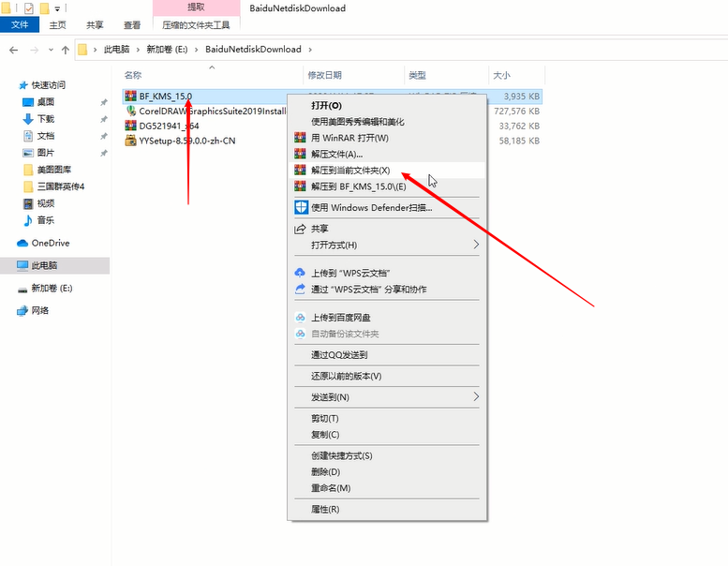Select the YYSetup-8.59.0.0-zh-CN installer icon
The image size is (728, 566).
[x=131, y=141]
